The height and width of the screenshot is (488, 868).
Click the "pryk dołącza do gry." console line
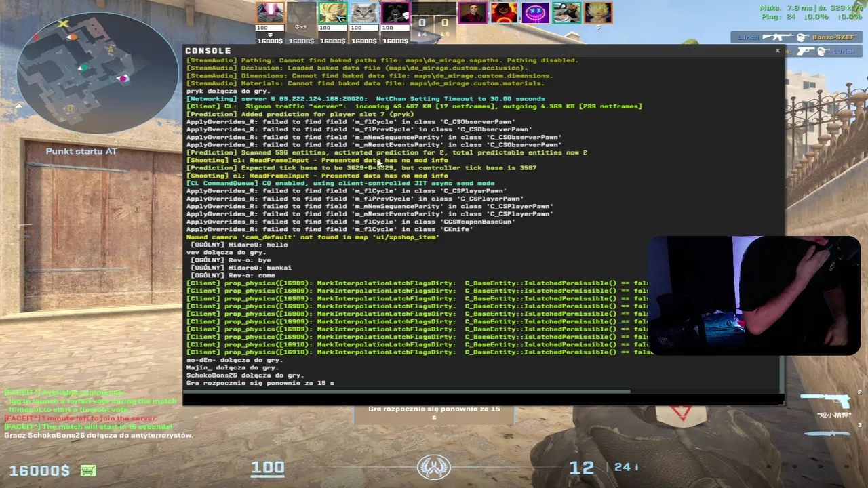click(229, 91)
